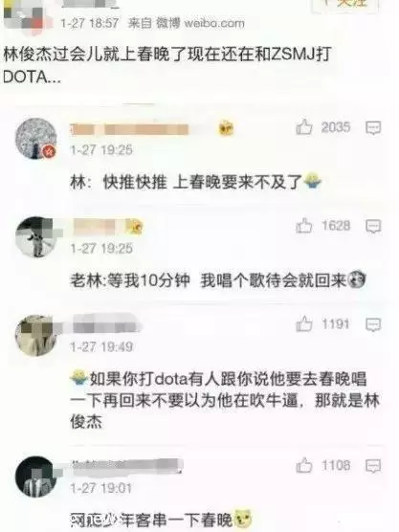Select the main post text about 林俊杰

[x=166, y=65]
